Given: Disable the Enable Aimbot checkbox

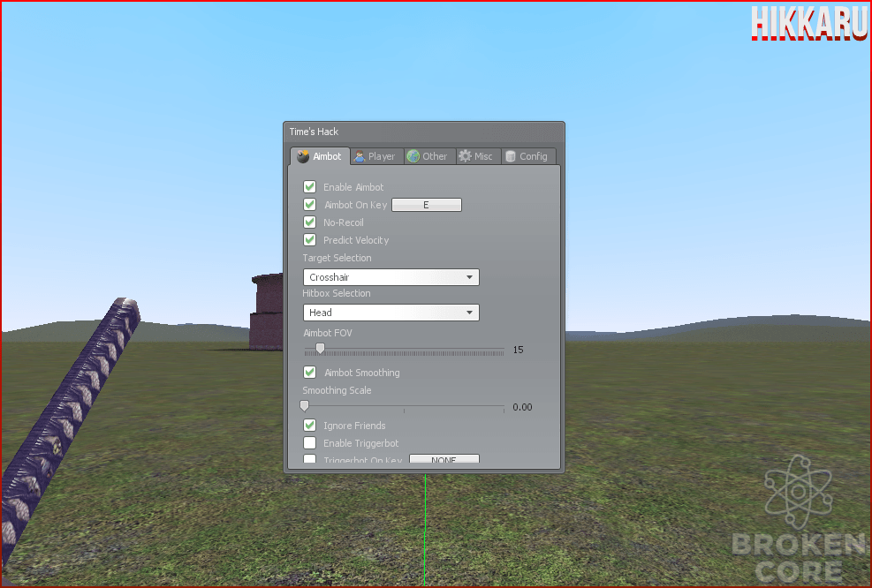Looking at the screenshot, I should click(x=310, y=187).
